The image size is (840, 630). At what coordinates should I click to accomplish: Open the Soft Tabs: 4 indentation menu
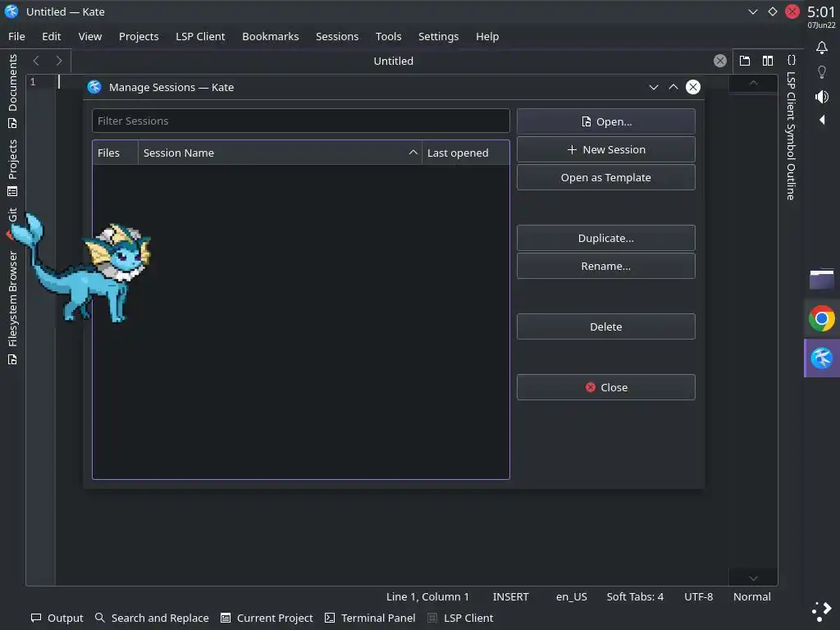635,596
